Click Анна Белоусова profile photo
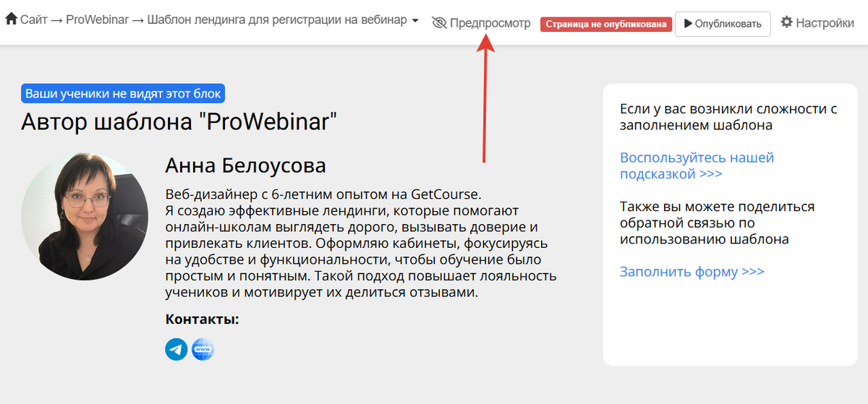The height and width of the screenshot is (404, 868). [85, 216]
